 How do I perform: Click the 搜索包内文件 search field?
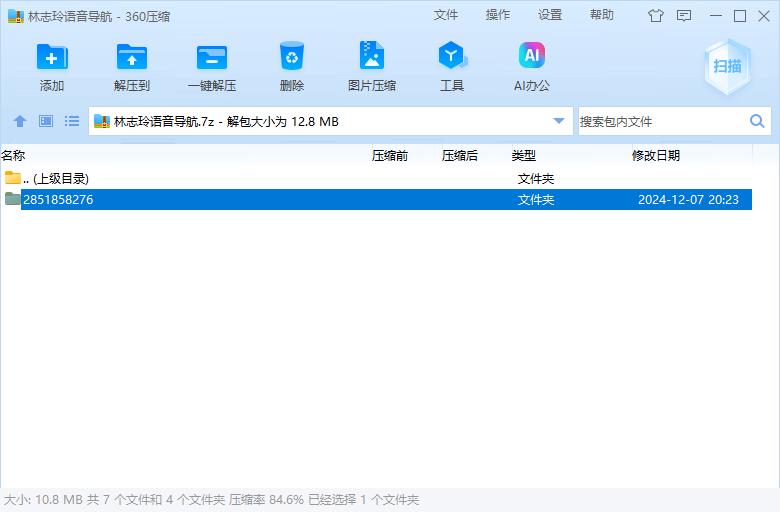pos(662,121)
